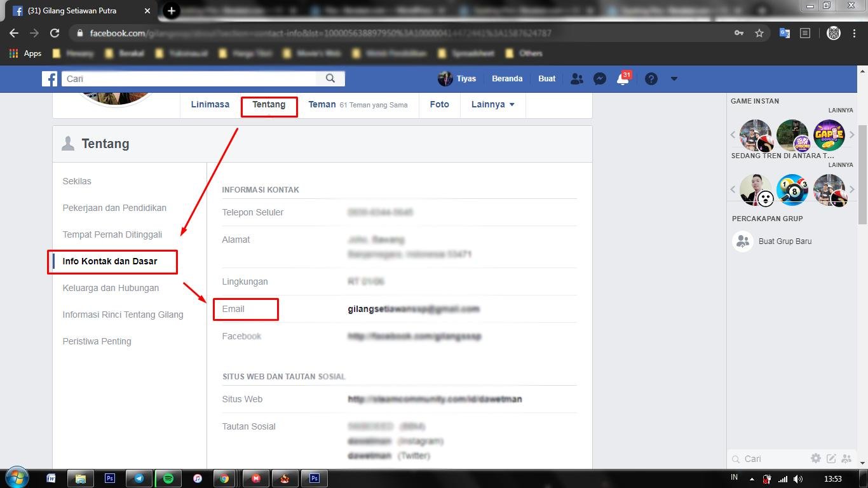The image size is (868, 488).
Task: Go back with Chrome back arrow
Action: pyautogui.click(x=14, y=33)
